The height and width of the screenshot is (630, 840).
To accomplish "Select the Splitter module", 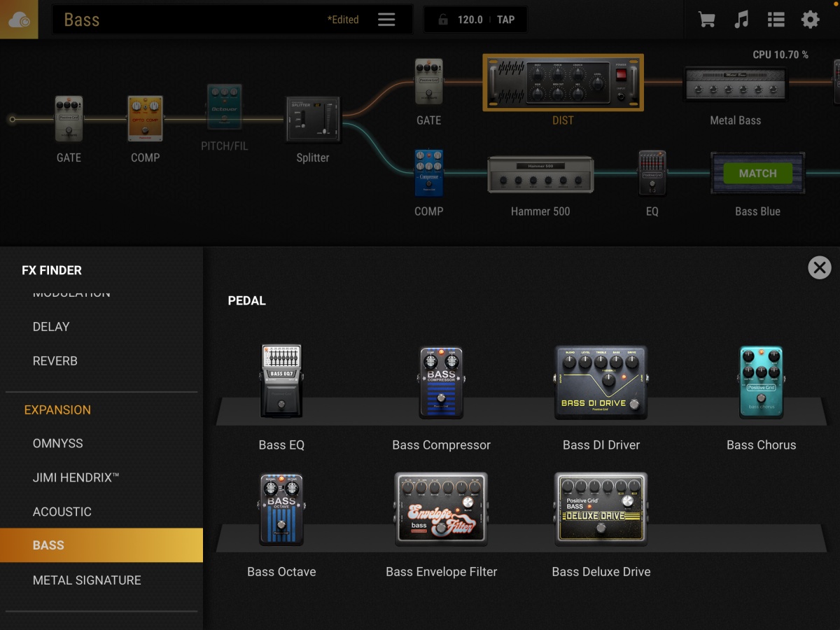I will (x=313, y=119).
